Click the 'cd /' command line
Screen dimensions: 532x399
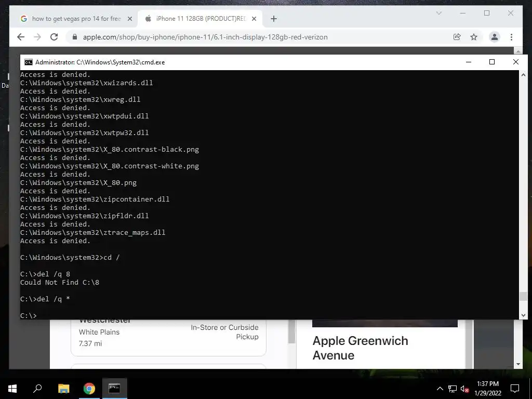point(70,257)
